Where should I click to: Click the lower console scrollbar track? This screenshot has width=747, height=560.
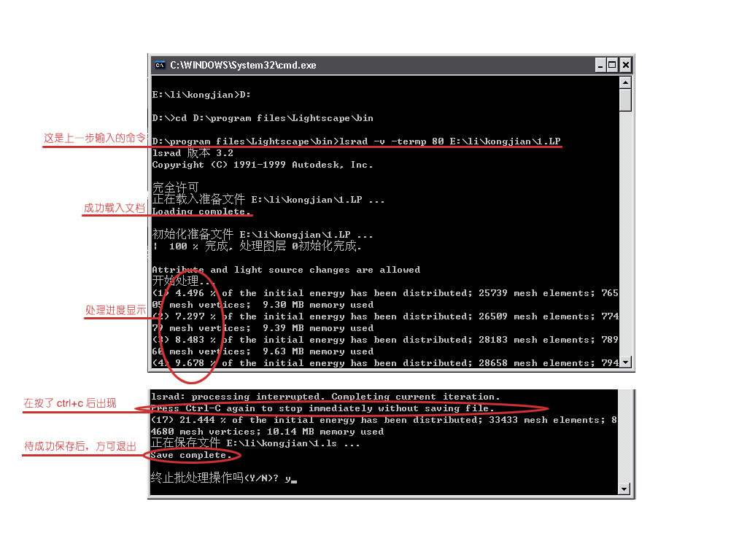[624, 436]
